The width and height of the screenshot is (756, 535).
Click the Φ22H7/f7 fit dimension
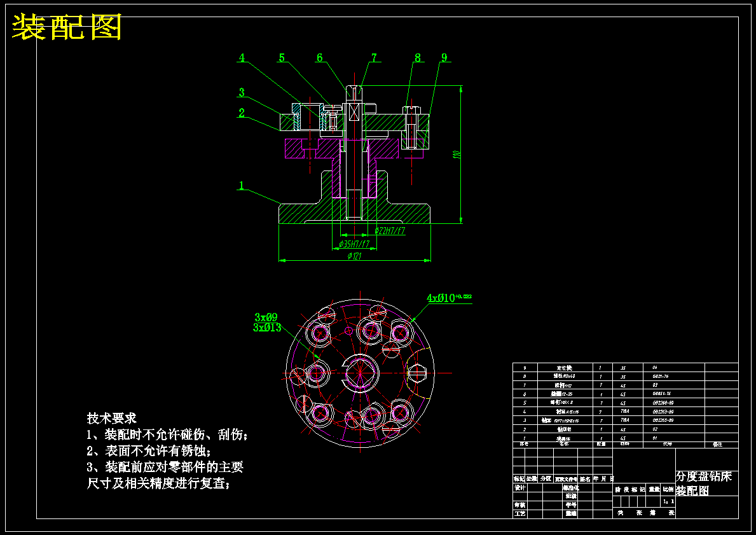point(390,231)
